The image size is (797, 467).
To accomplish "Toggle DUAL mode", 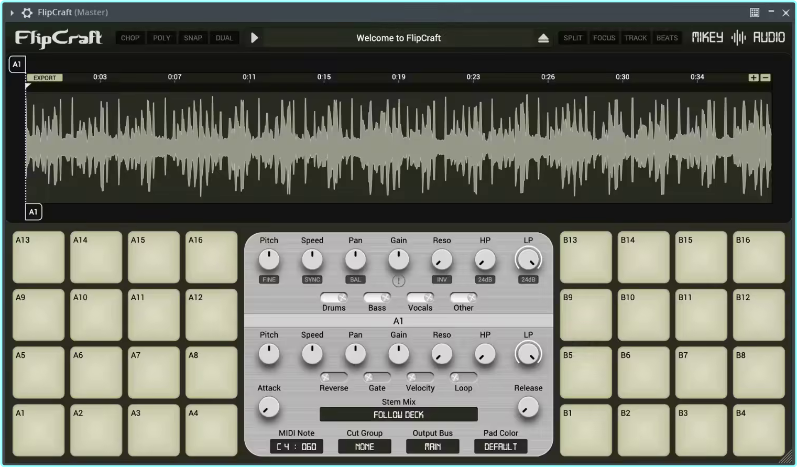I will tap(224, 38).
